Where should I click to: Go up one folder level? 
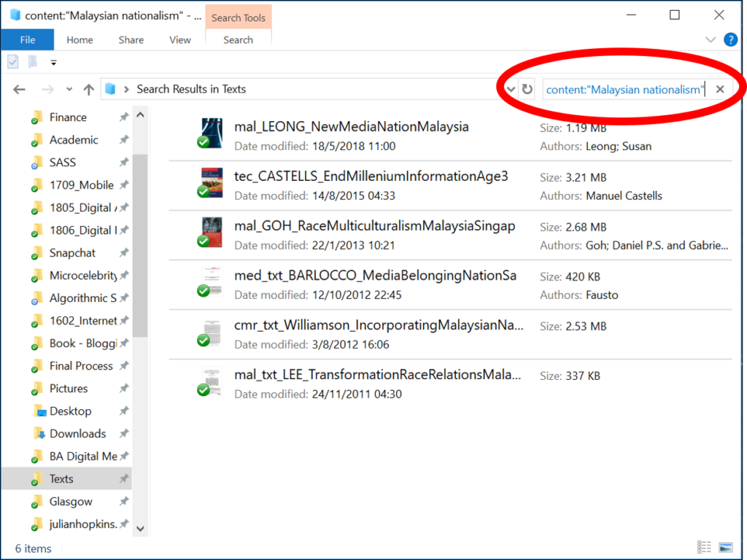point(88,89)
